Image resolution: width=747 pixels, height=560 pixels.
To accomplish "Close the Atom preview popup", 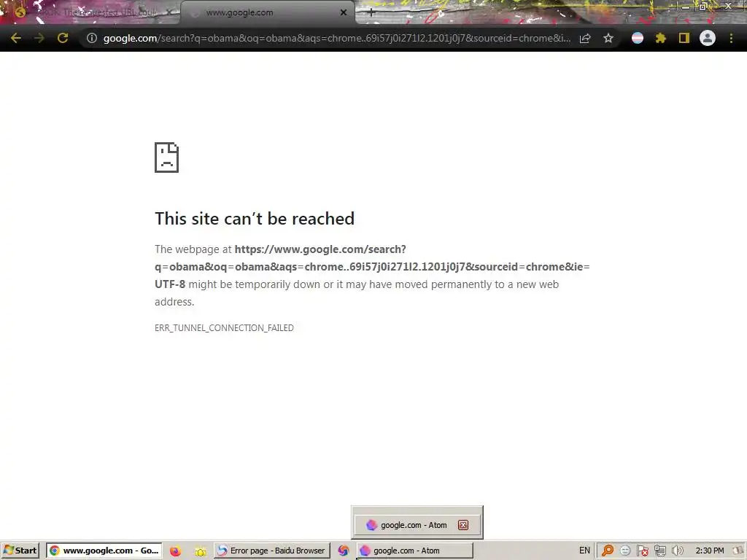I will (463, 525).
